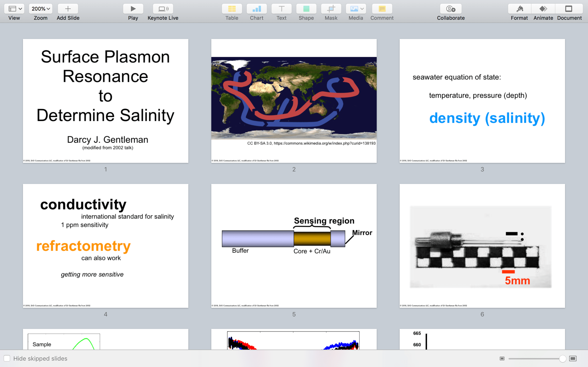Open Keynote Live broadcast icon
The height and width of the screenshot is (367, 588).
tap(163, 9)
